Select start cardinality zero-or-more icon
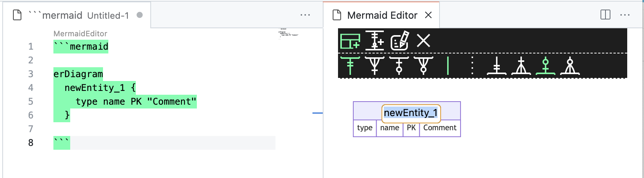 pos(423,65)
